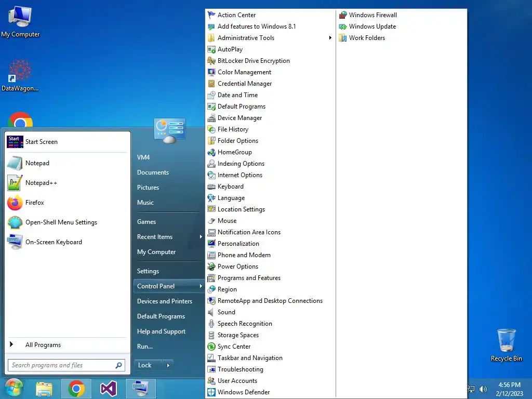This screenshot has height=399, width=532.
Task: Open the Lock button options arrow
Action: coord(168,365)
